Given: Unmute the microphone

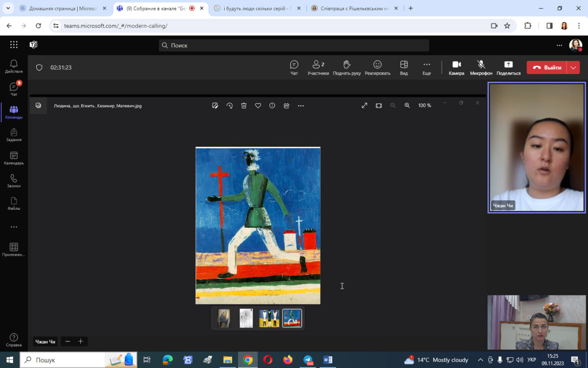Looking at the screenshot, I should click(481, 67).
